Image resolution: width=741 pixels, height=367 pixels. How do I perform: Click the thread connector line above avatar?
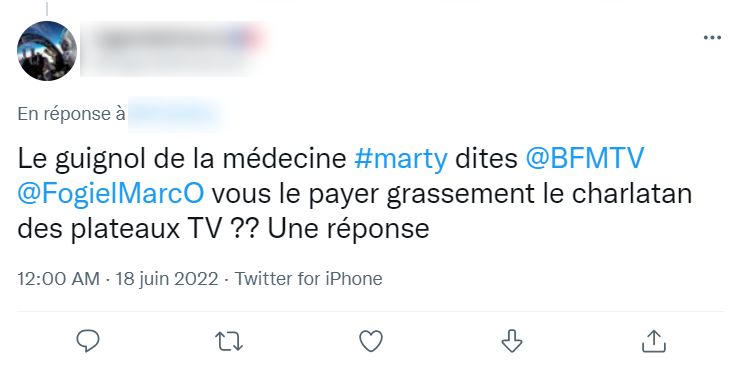pos(47,9)
